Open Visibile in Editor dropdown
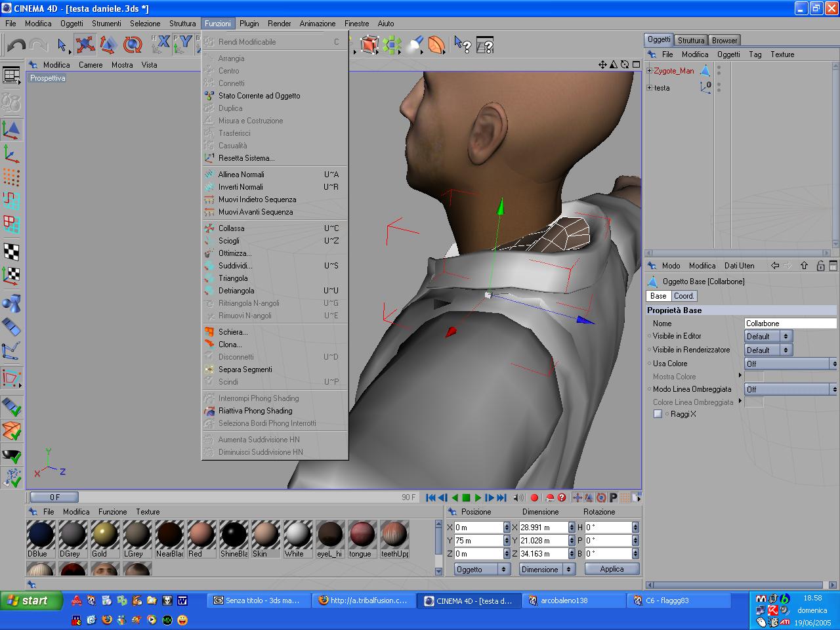This screenshot has height=630, width=840. (x=768, y=336)
